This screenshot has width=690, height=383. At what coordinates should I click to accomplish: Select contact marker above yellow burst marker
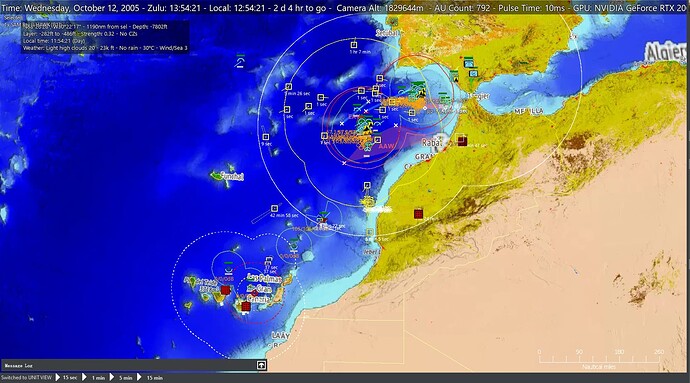[367, 186]
